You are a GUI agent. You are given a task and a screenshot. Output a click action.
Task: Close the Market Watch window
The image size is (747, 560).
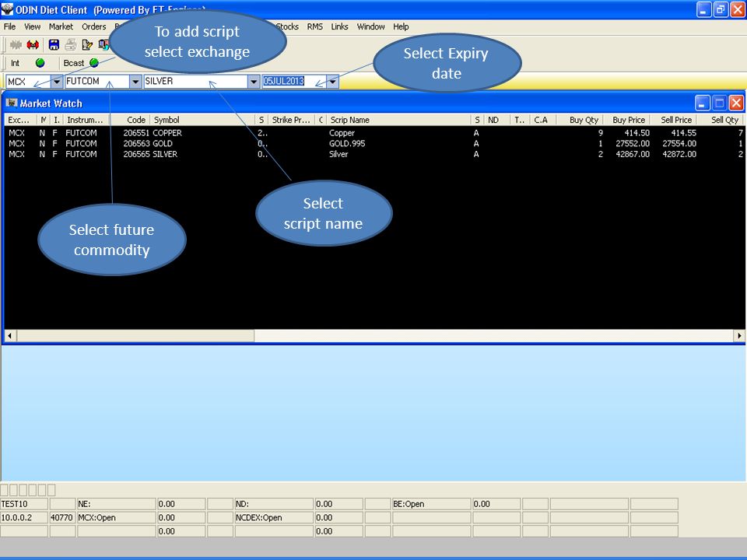(737, 103)
